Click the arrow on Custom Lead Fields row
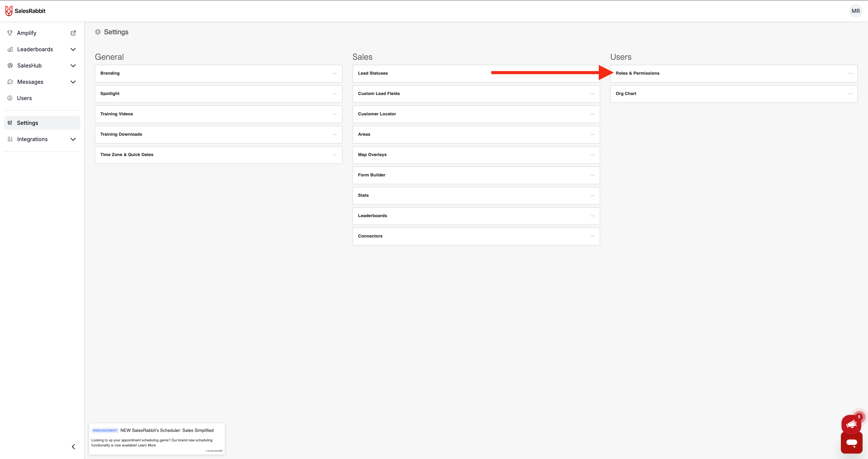Viewport: 868px width, 459px height. (592, 94)
